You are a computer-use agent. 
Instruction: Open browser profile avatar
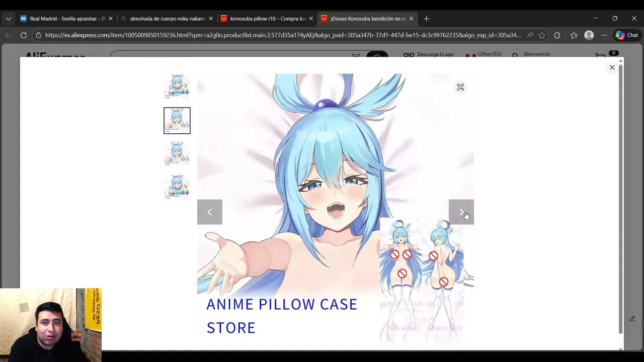pos(589,35)
